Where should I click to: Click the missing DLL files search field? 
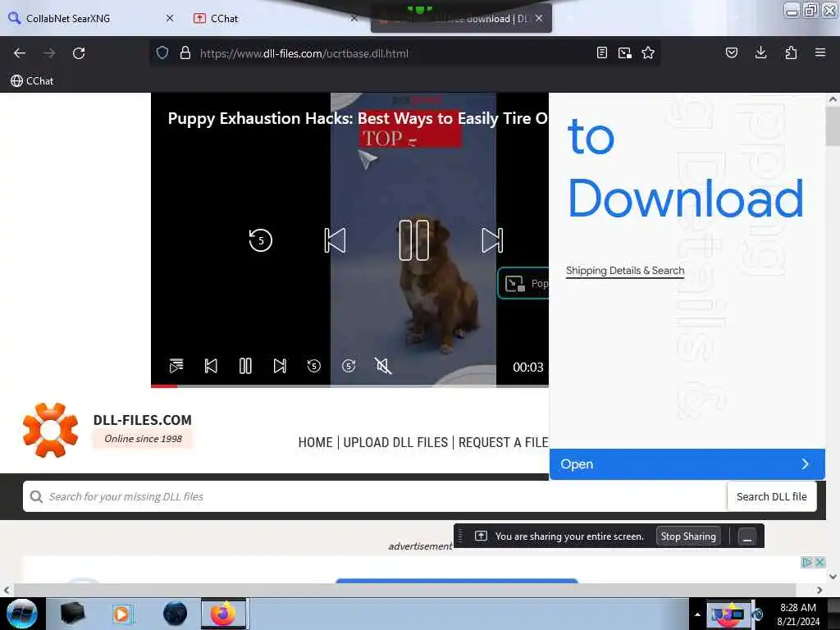click(x=374, y=496)
